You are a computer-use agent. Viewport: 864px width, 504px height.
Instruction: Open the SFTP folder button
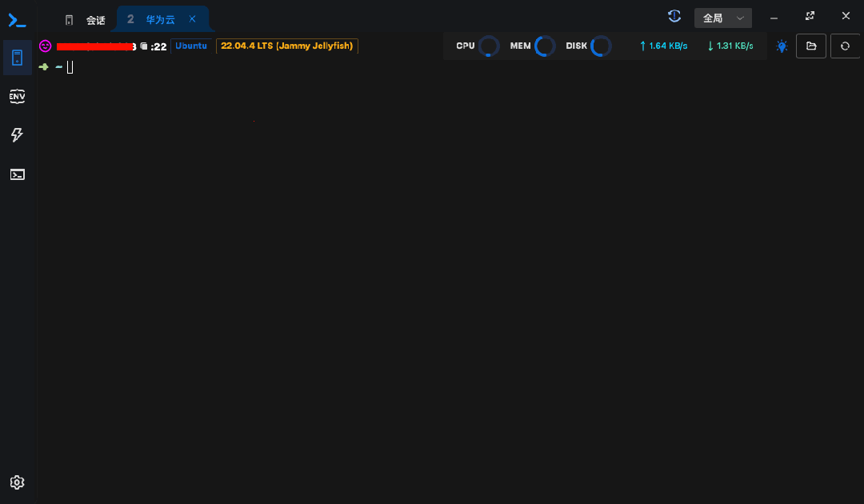811,46
